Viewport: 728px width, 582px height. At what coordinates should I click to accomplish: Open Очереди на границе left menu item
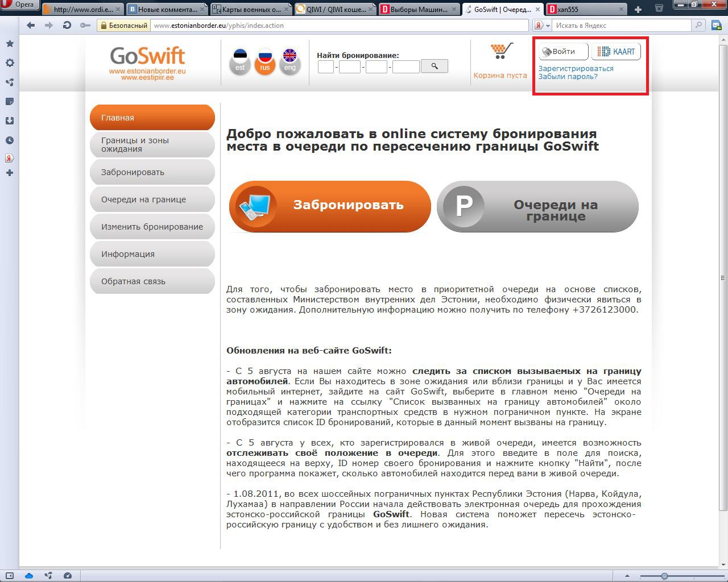(152, 199)
